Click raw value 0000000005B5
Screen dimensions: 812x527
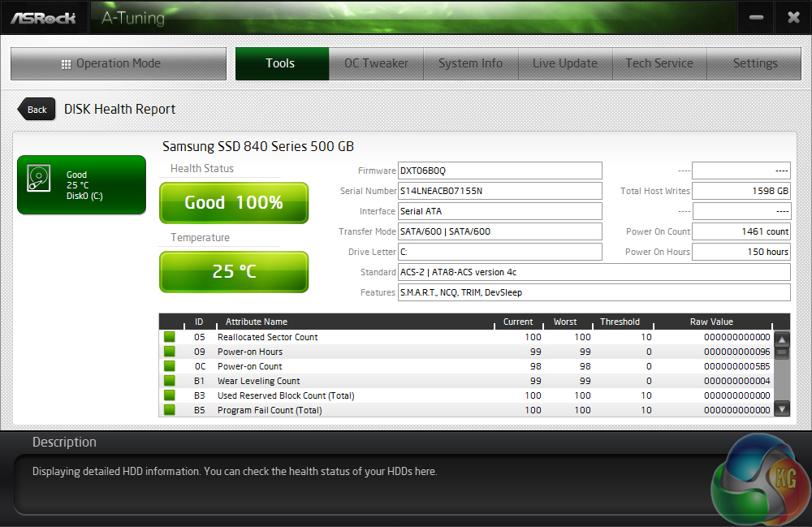pyautogui.click(x=737, y=366)
